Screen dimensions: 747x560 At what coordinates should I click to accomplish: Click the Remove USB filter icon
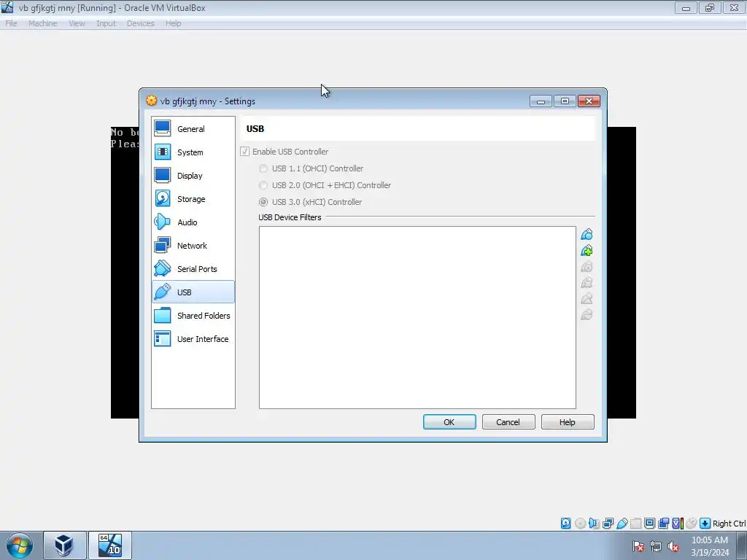(587, 283)
